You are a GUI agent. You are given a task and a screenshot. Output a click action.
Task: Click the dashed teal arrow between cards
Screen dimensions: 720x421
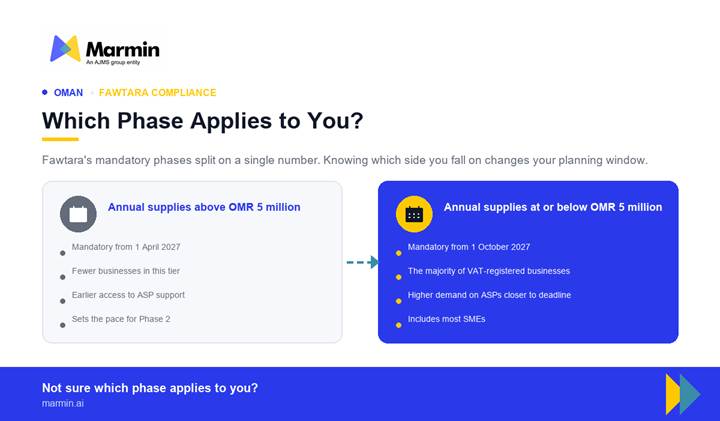tap(362, 262)
